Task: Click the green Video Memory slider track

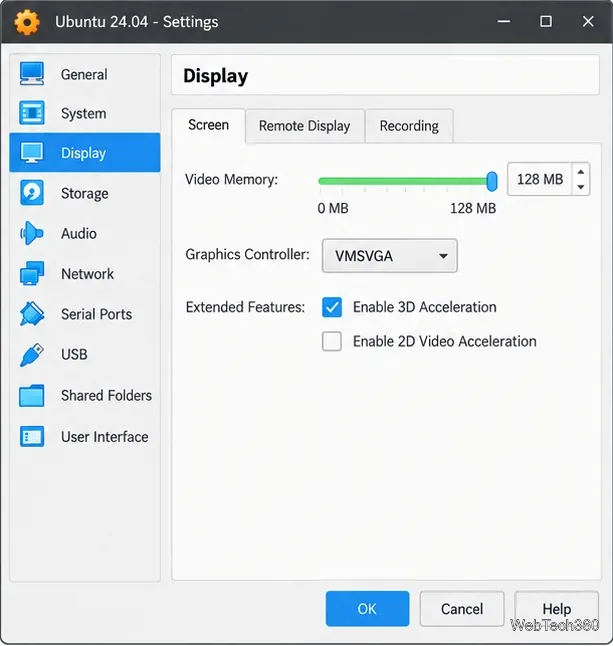Action: (x=402, y=181)
